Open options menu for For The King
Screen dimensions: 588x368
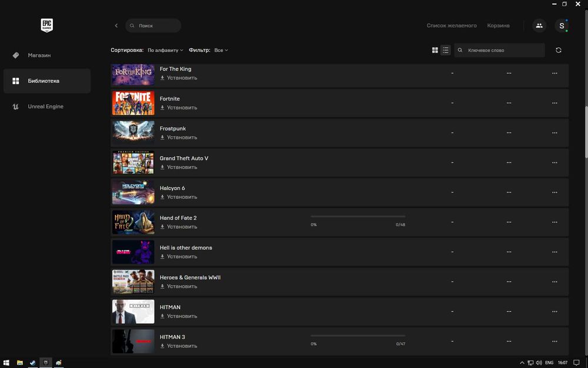pos(554,73)
